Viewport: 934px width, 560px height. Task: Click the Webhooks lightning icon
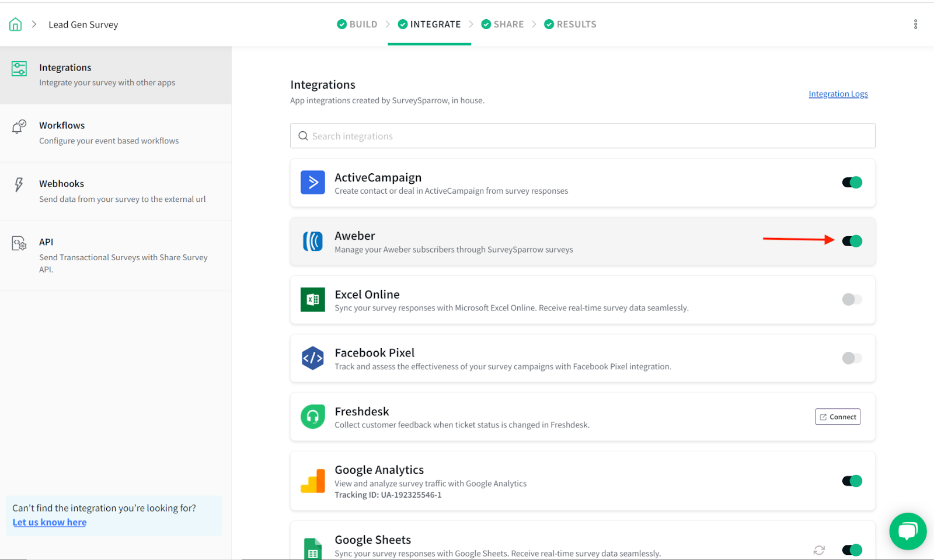click(x=19, y=185)
